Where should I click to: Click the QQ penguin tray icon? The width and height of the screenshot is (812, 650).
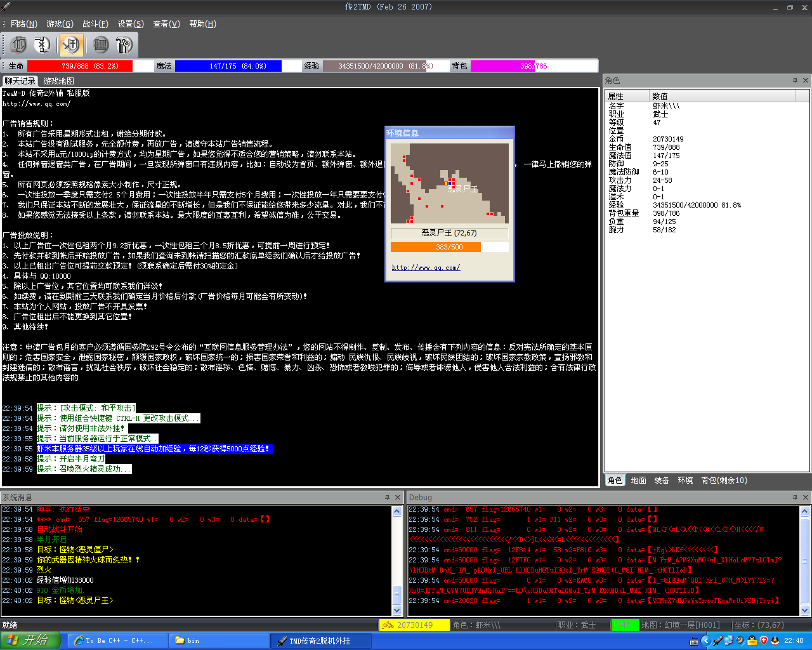(x=775, y=640)
